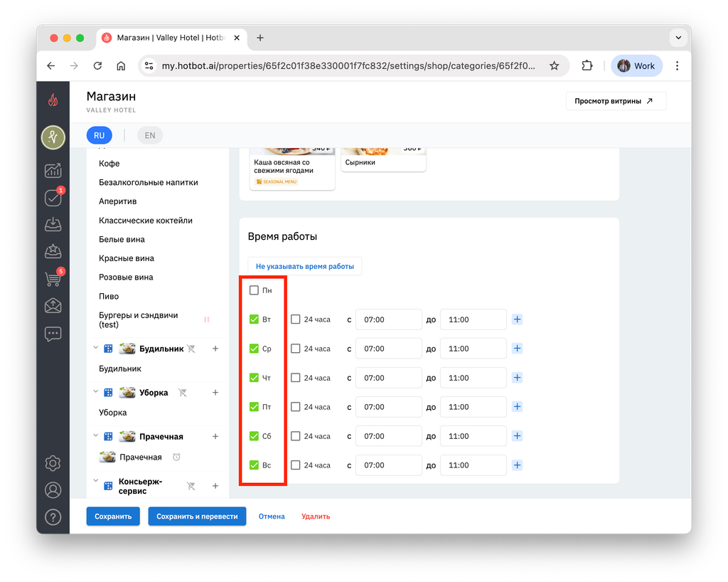Click the no-cart icon beside Будильник
728x582 pixels.
(x=191, y=349)
